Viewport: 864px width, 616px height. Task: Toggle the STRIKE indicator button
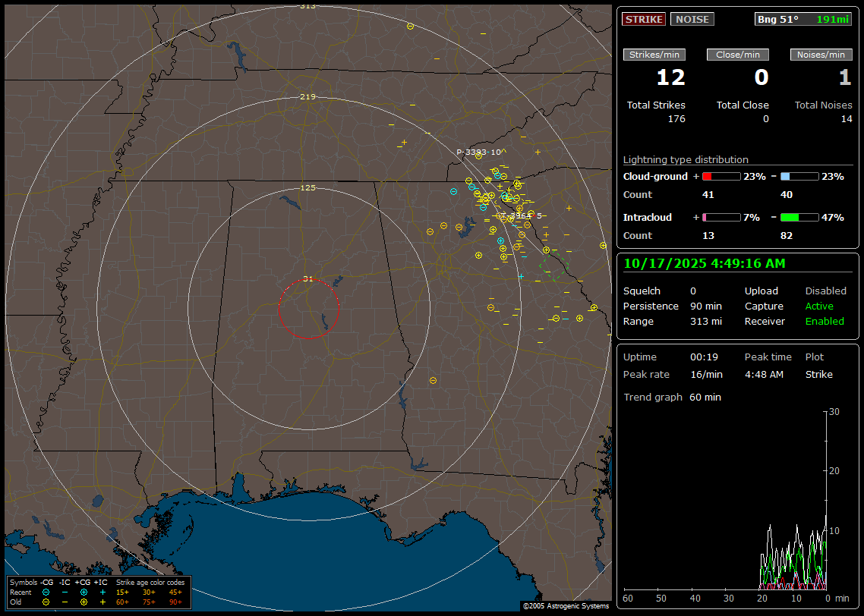tap(644, 19)
